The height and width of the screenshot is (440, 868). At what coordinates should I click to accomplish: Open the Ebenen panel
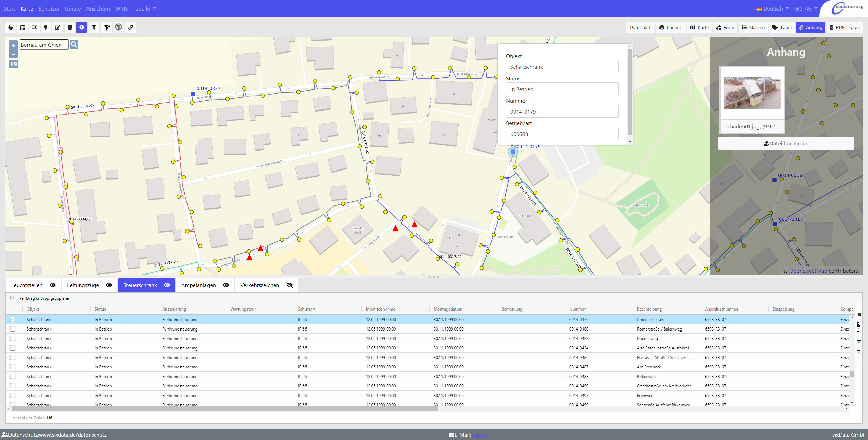pos(671,27)
